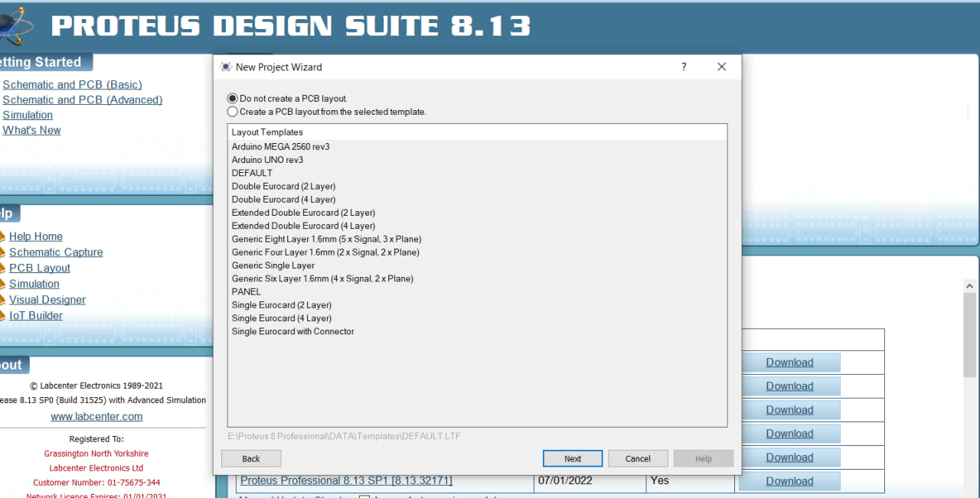Click the book icon beside PCB Layout
Screen dimensions: 980x498
(x=2, y=269)
